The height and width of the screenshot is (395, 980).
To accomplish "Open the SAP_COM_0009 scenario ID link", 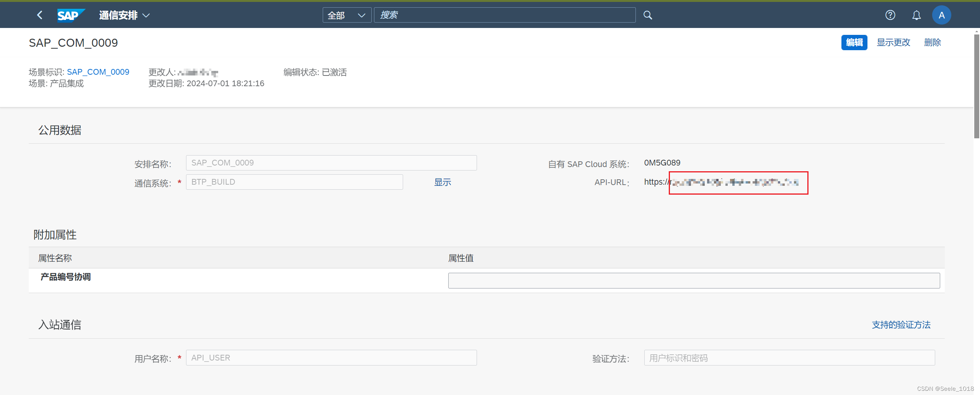I will click(98, 72).
